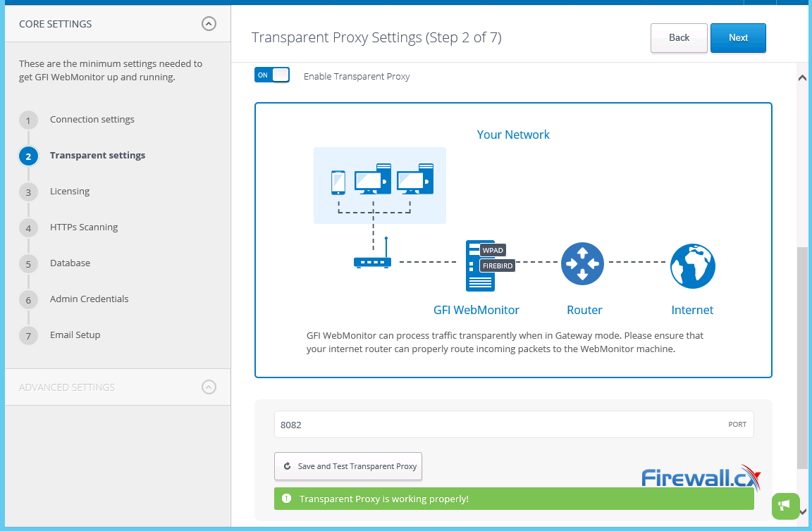Open step 4 HTTPs Scanning
The width and height of the screenshot is (812, 531).
point(84,227)
